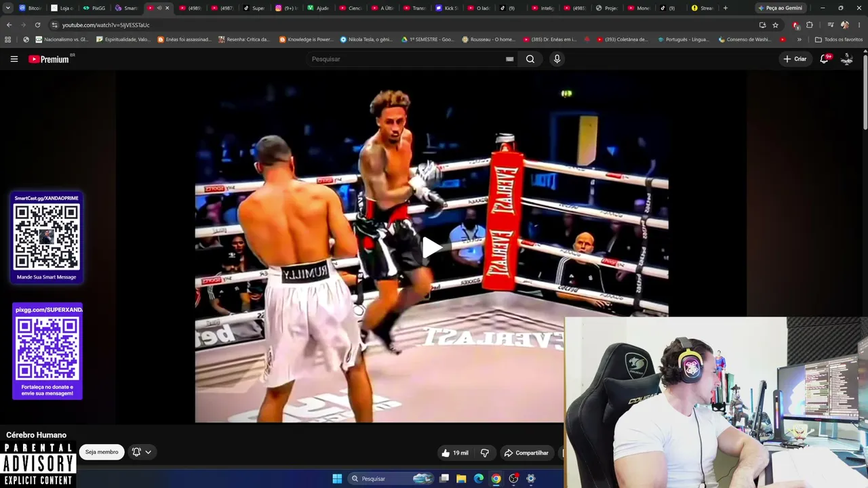View site information icon in address bar

click(54, 25)
